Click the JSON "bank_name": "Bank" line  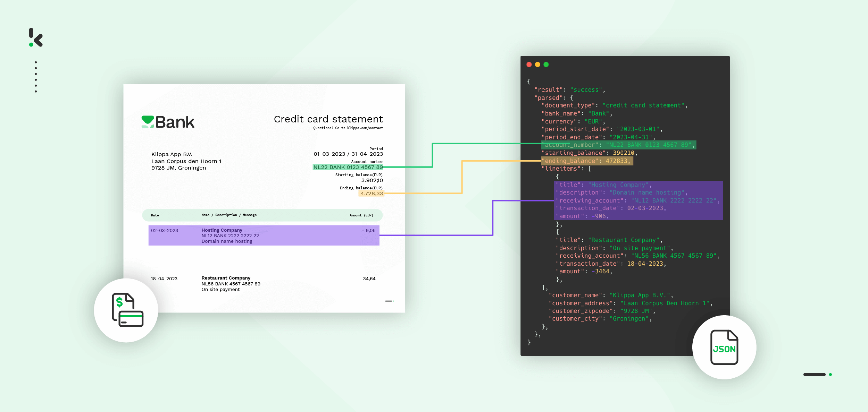pos(577,113)
